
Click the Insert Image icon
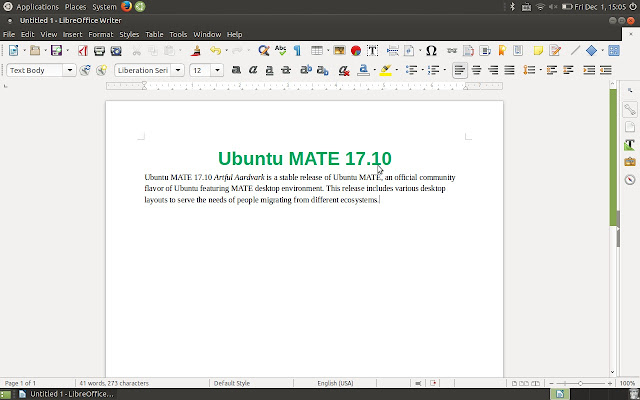[x=339, y=50]
